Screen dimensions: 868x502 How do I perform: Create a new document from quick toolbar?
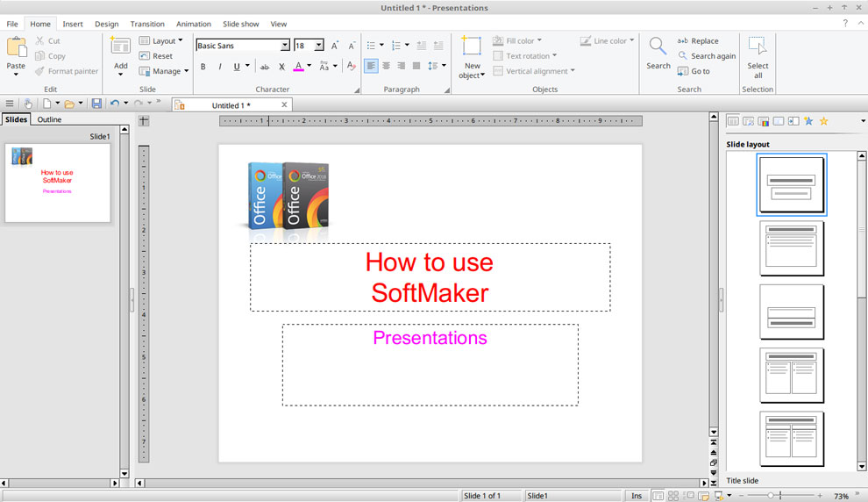click(x=47, y=104)
